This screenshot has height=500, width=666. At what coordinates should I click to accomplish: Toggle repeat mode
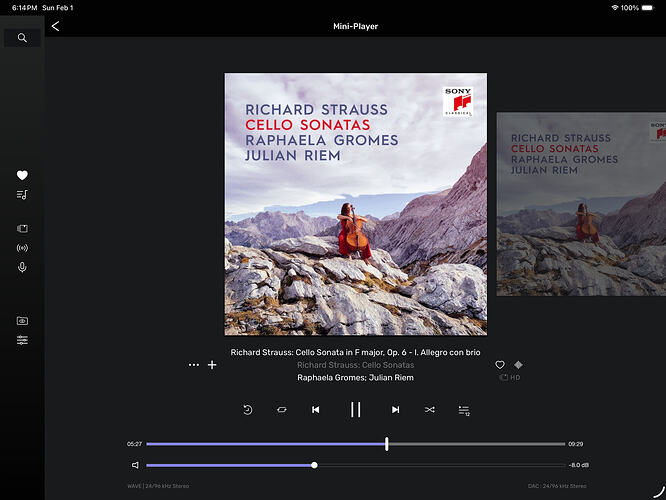(282, 410)
